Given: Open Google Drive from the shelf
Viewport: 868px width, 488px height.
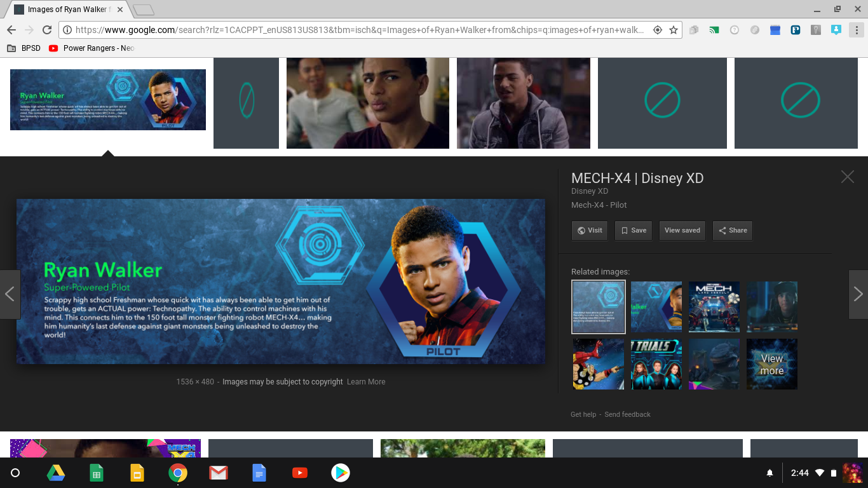Looking at the screenshot, I should pyautogui.click(x=56, y=473).
